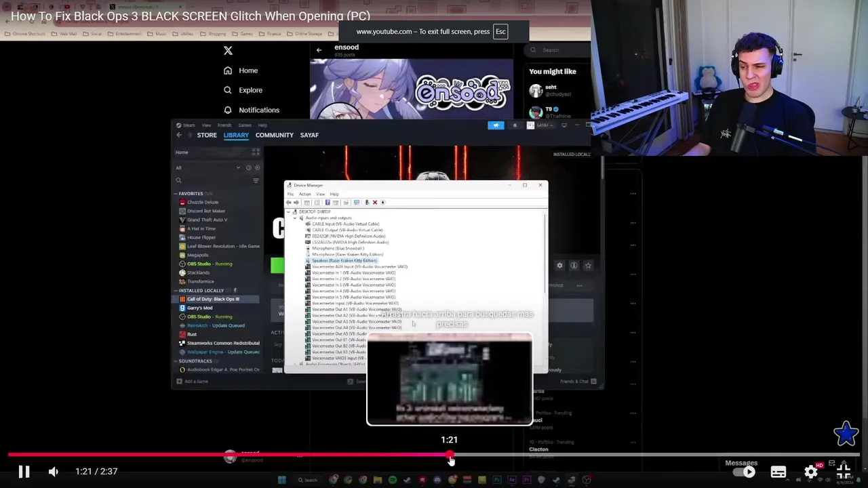
Task: Open Explore in the X sidebar
Action: pyautogui.click(x=243, y=90)
